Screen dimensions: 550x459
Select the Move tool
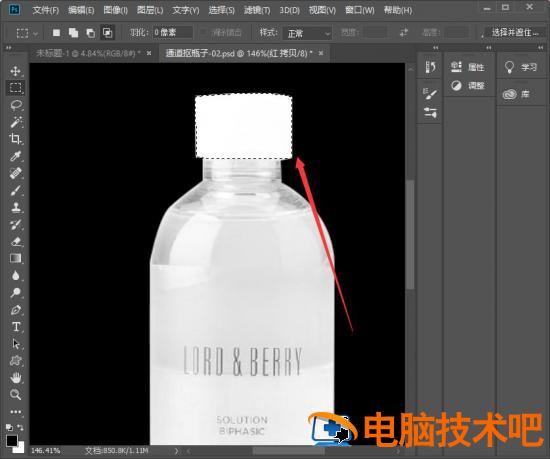(15, 71)
